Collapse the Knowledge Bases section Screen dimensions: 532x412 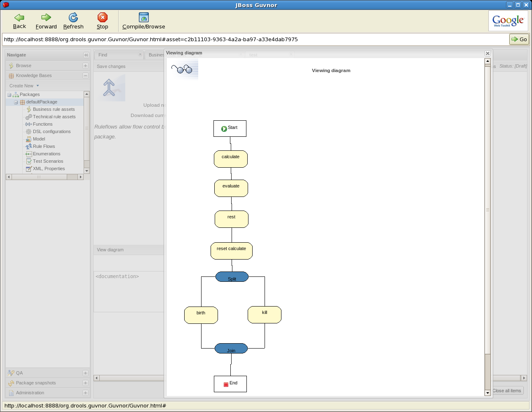(85, 76)
